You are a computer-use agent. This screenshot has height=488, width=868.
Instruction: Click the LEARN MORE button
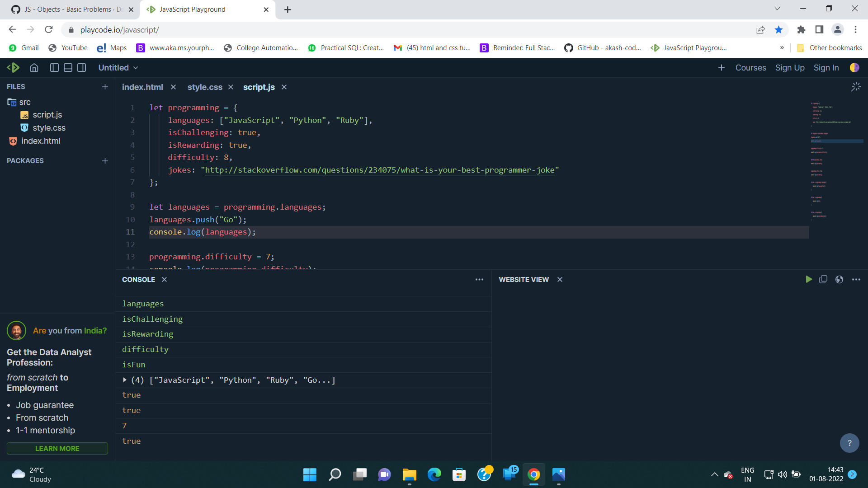tap(57, 448)
